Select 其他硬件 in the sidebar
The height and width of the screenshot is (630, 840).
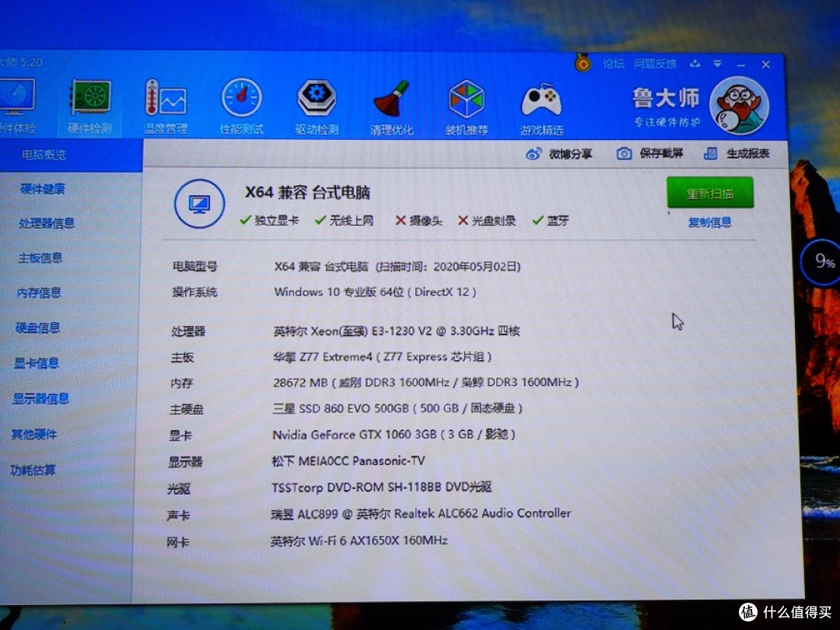tap(33, 435)
